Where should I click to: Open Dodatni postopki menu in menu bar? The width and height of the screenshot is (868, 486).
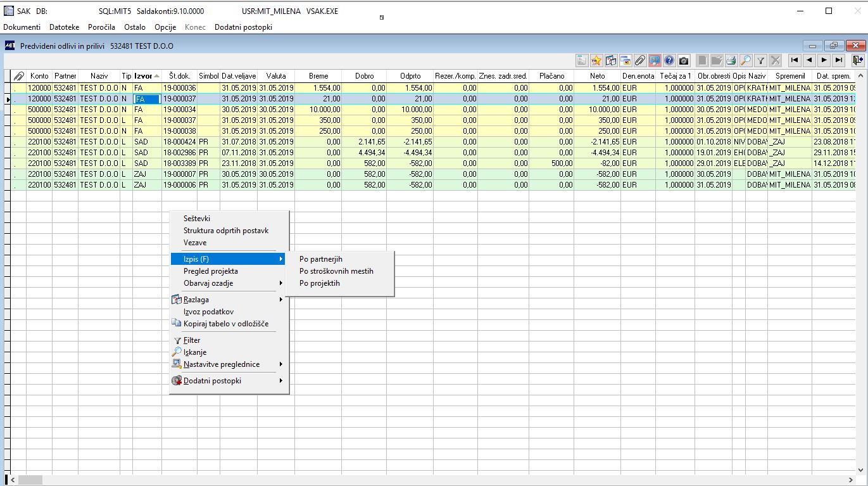point(243,27)
